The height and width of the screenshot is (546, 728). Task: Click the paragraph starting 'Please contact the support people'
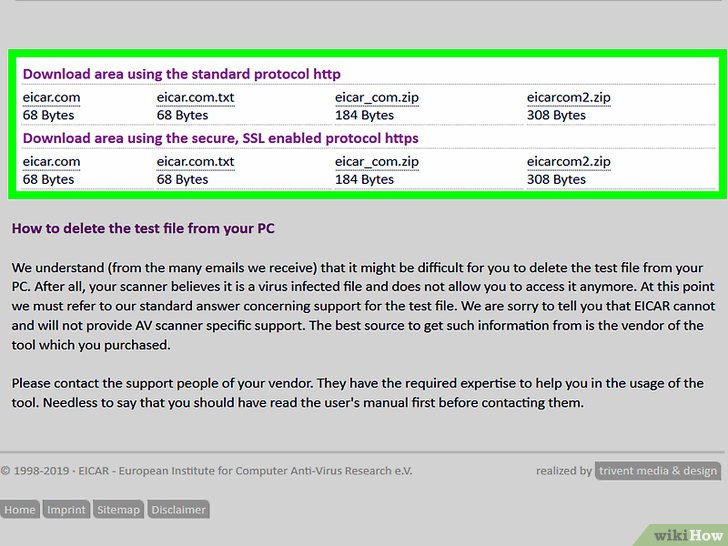click(x=358, y=393)
